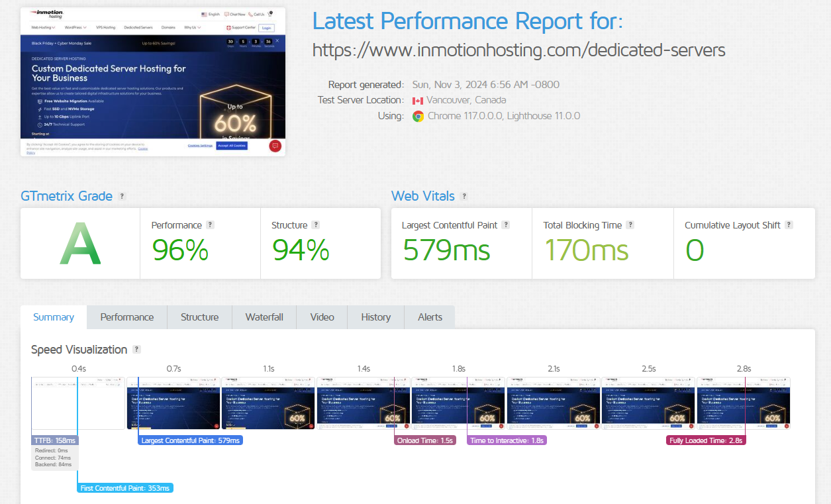Image resolution: width=831 pixels, height=504 pixels.
Task: Click the 170ms Total Blocking Time value
Action: (x=586, y=250)
